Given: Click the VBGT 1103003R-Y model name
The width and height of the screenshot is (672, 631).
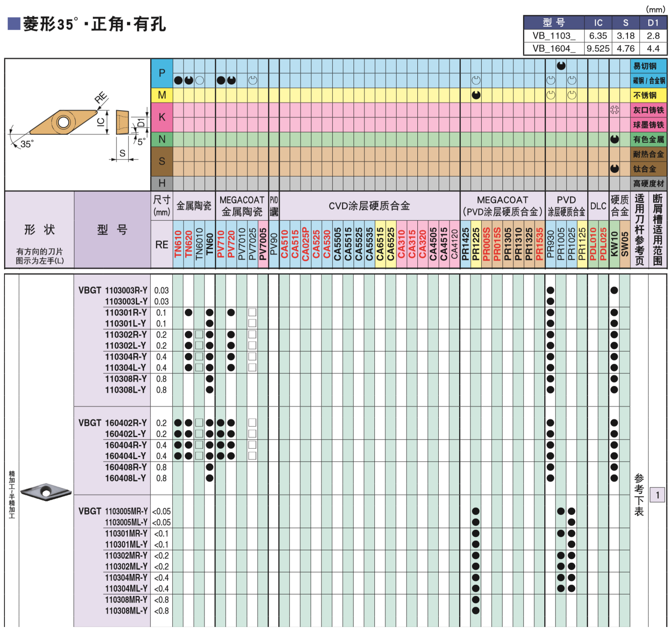Looking at the screenshot, I should (113, 290).
